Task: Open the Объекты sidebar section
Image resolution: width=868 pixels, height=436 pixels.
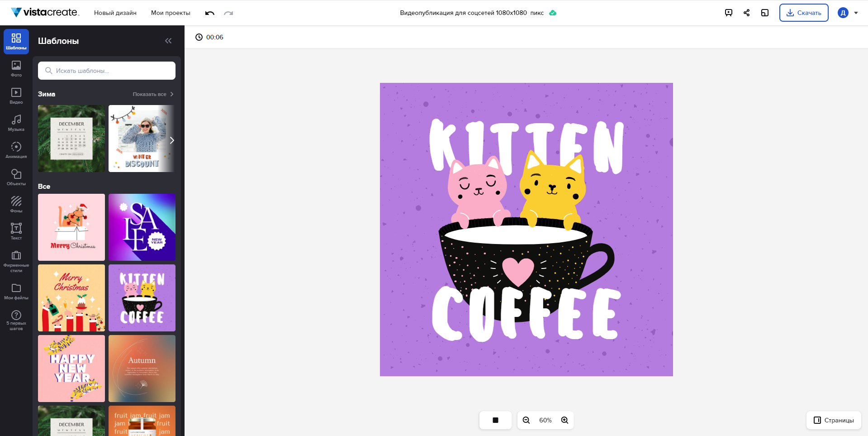Action: [x=16, y=177]
